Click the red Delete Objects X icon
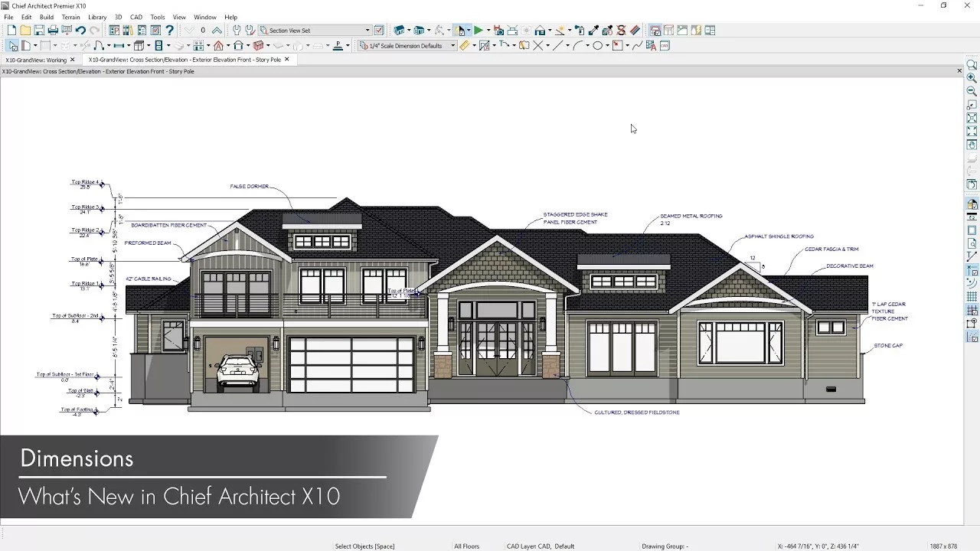Image resolution: width=980 pixels, height=551 pixels. click(x=621, y=31)
